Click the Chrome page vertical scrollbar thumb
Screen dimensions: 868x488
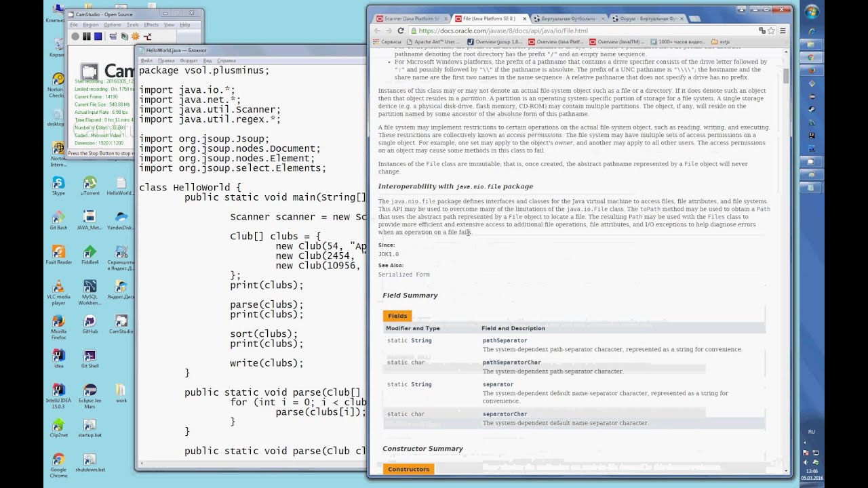pyautogui.click(x=786, y=77)
